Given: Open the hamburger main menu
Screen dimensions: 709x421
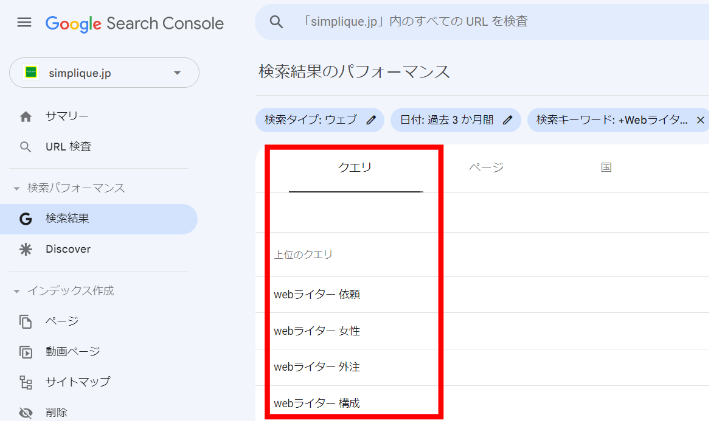Looking at the screenshot, I should 24,22.
